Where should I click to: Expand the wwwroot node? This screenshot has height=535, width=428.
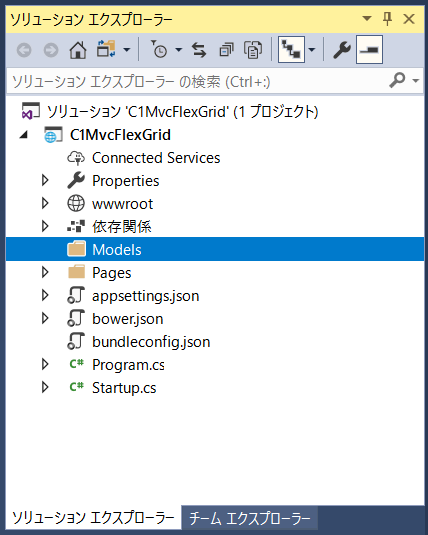pyautogui.click(x=45, y=203)
